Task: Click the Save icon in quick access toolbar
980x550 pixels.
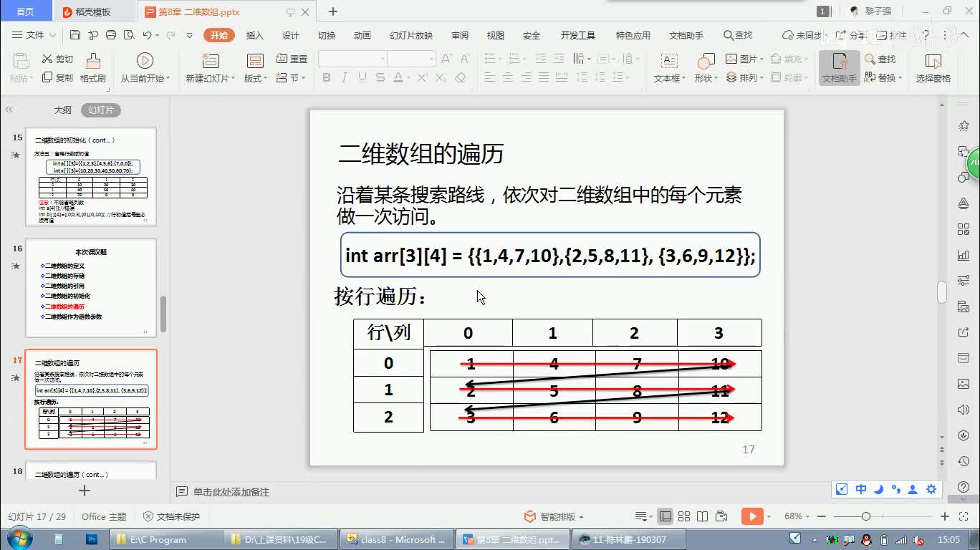Action: pyautogui.click(x=75, y=35)
